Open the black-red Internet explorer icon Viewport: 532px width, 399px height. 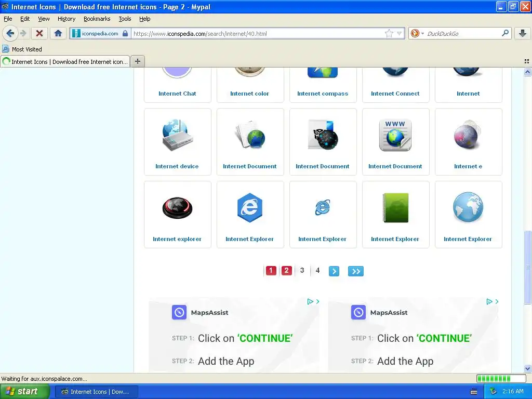pyautogui.click(x=178, y=208)
